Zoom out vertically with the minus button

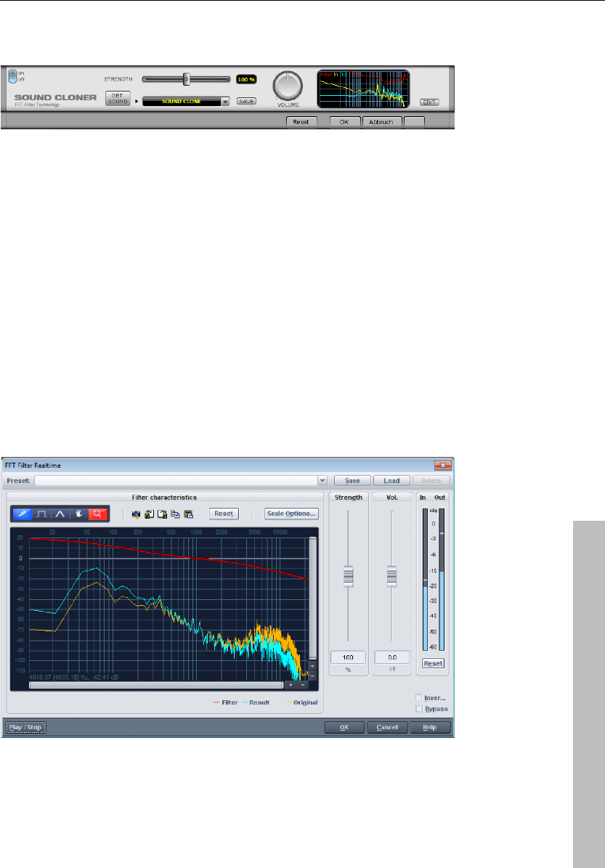313,676
